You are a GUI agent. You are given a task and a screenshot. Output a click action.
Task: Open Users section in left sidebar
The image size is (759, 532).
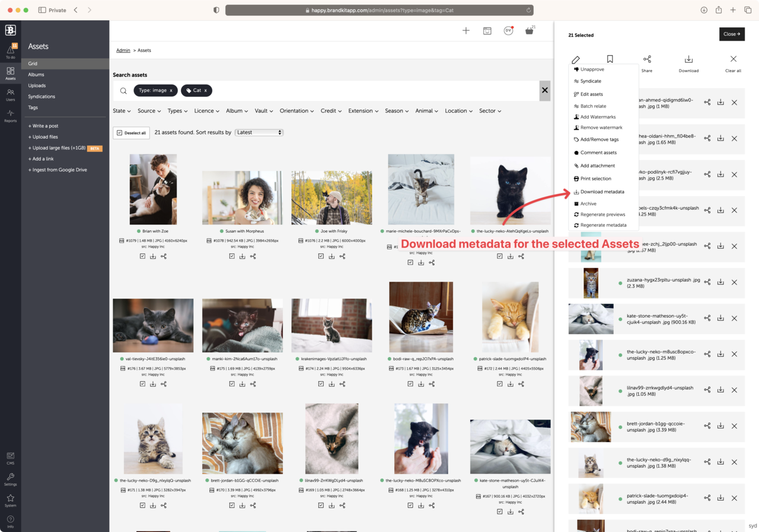point(10,94)
